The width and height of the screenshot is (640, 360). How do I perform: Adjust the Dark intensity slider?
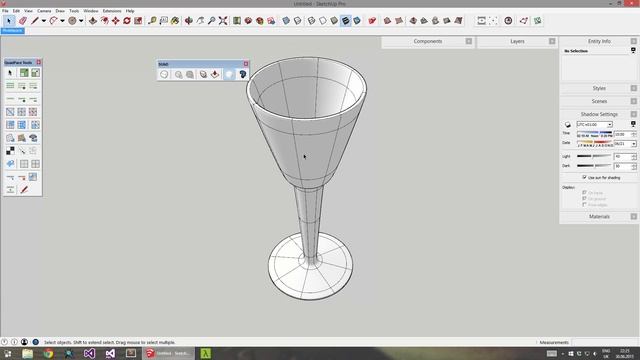tap(594, 166)
